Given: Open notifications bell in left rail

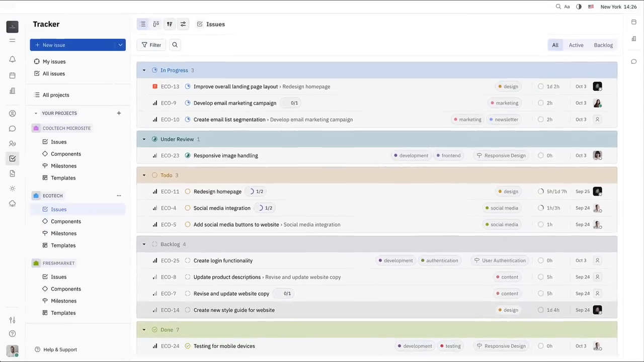Looking at the screenshot, I should 13,59.
